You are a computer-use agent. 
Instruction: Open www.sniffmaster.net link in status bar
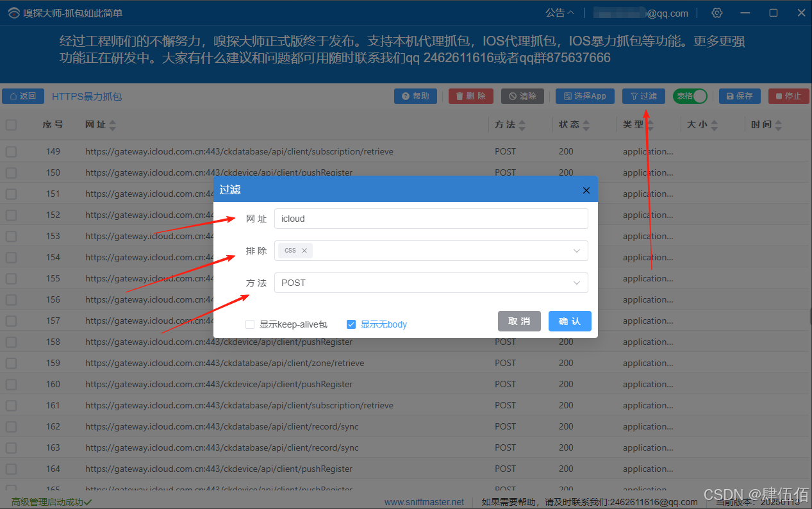424,502
